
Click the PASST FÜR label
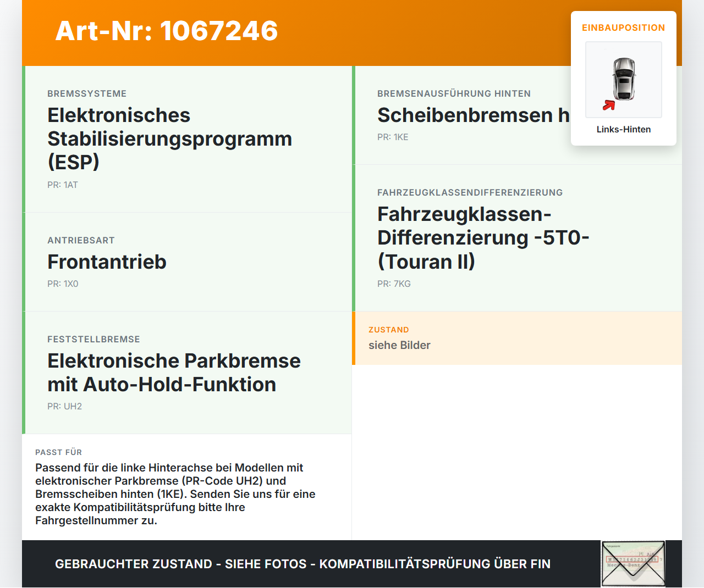[58, 452]
